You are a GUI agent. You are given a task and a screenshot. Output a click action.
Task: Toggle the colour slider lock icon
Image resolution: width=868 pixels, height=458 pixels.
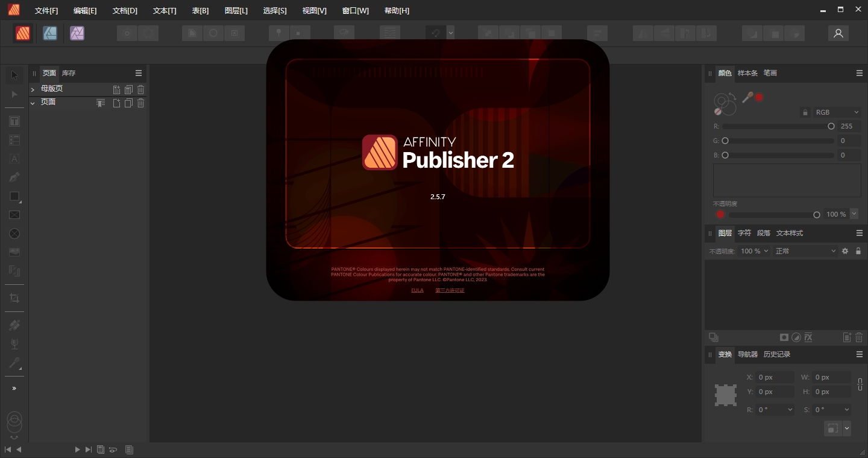click(x=805, y=112)
